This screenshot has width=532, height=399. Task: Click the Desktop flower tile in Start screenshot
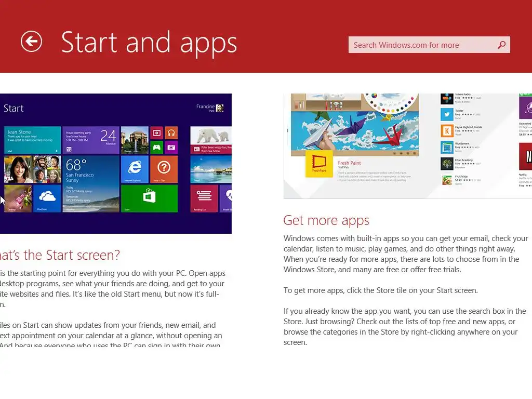pyautogui.click(x=18, y=198)
